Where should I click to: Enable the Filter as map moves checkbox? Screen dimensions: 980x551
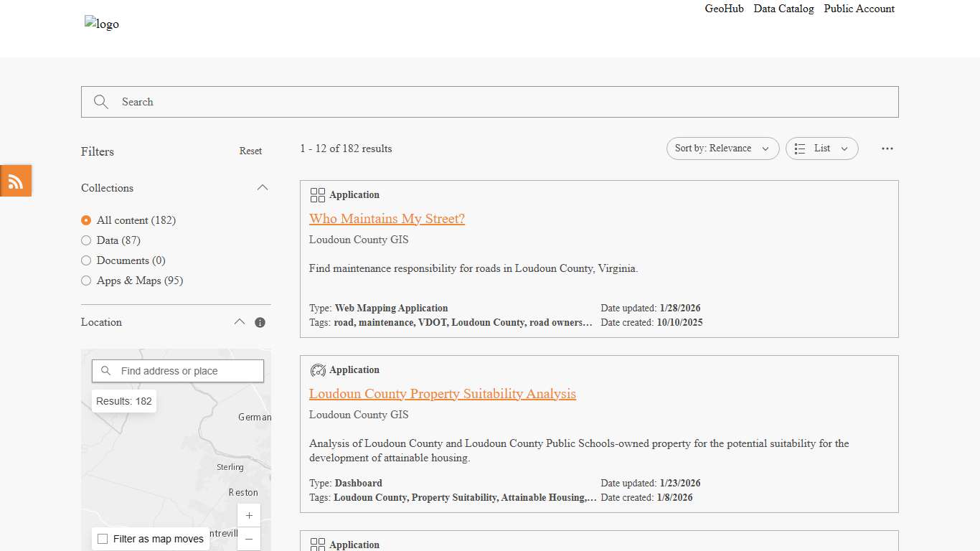point(103,539)
